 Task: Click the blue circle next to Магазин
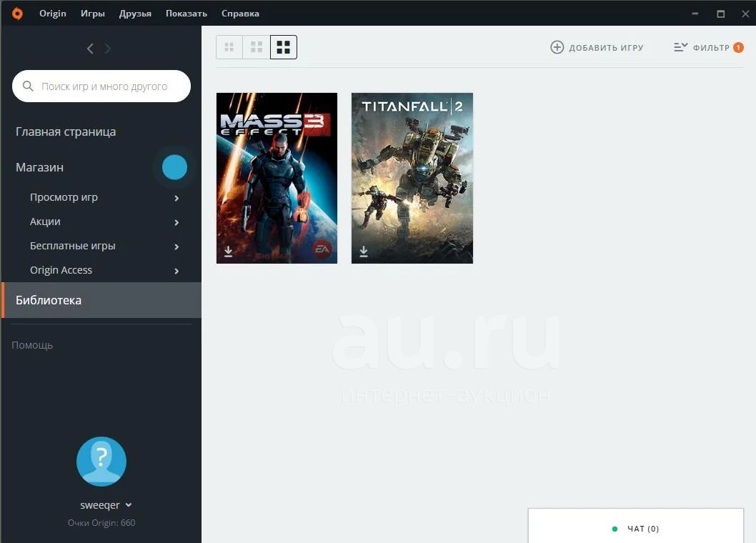pos(174,167)
